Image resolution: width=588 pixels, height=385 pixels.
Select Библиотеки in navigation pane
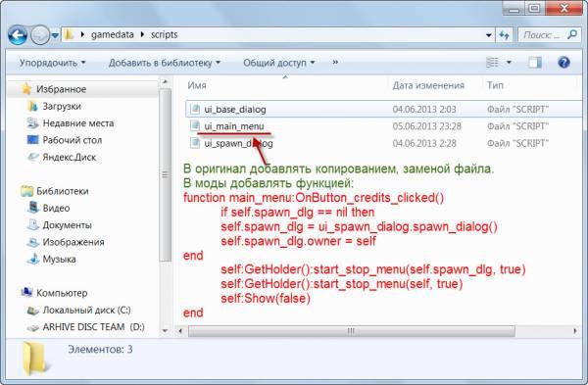click(x=63, y=191)
